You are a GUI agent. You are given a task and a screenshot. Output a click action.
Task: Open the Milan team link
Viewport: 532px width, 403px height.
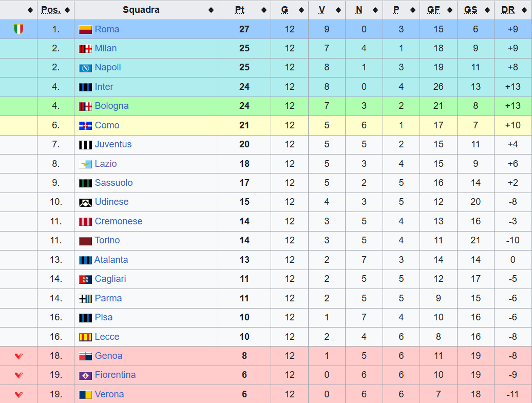point(106,48)
